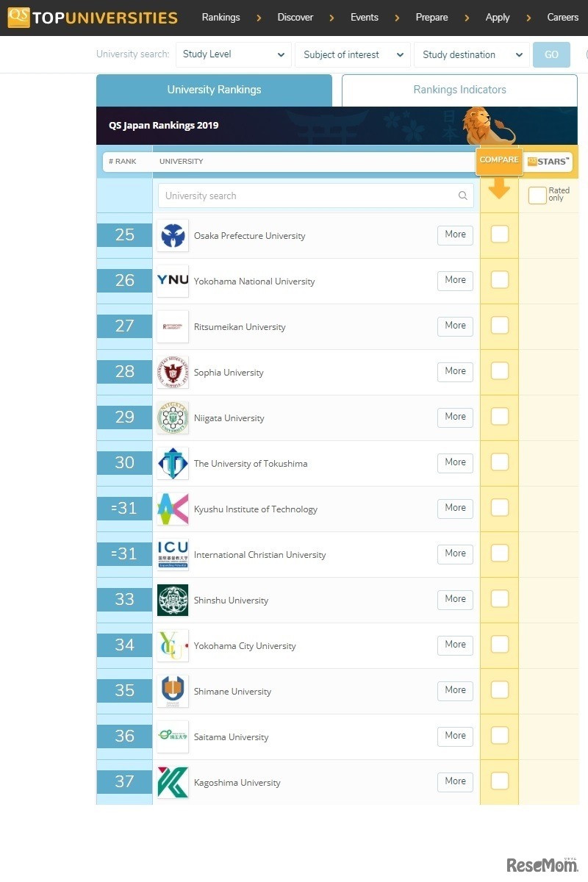Viewport: 588px width, 882px height.
Task: Click More for Ritsumeikan University
Action: (x=455, y=326)
